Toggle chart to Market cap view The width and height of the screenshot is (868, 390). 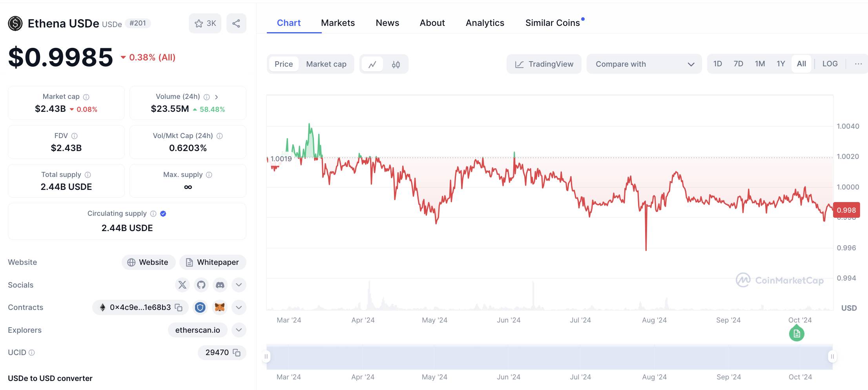tap(326, 64)
